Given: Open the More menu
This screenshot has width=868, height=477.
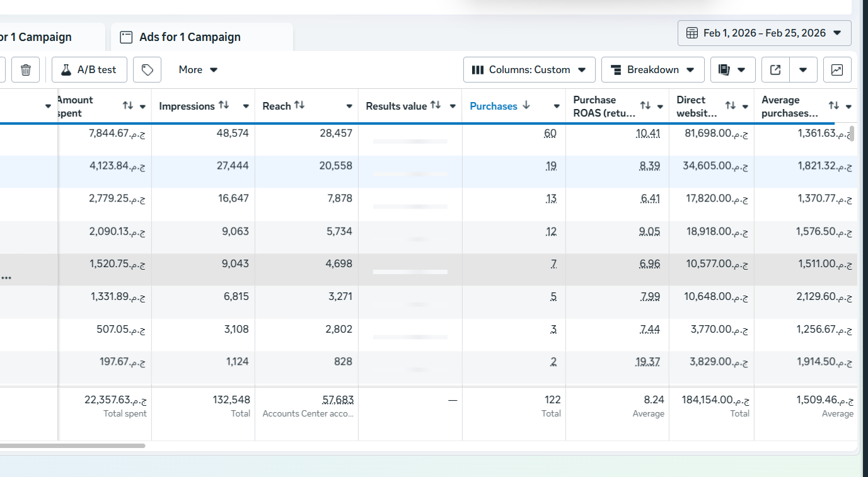Looking at the screenshot, I should click(197, 70).
